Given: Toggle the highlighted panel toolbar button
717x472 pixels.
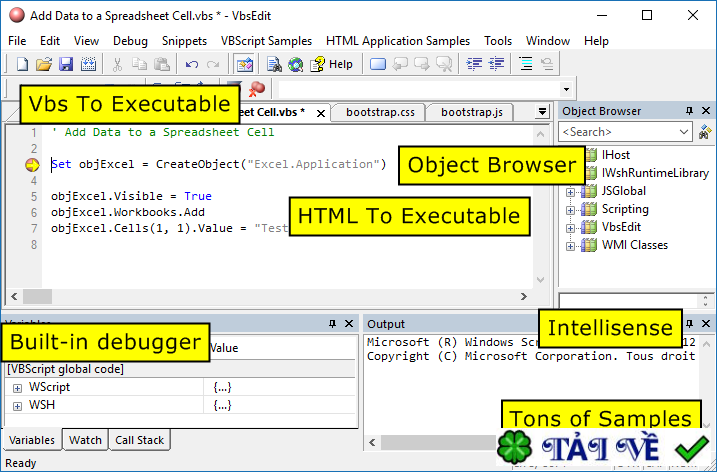Looking at the screenshot, I should [245, 64].
